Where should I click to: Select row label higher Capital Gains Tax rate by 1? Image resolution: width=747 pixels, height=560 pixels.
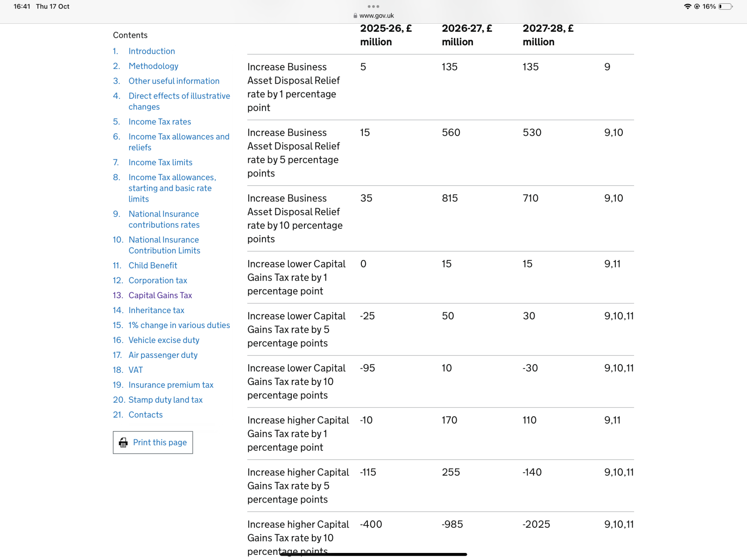[x=298, y=434]
